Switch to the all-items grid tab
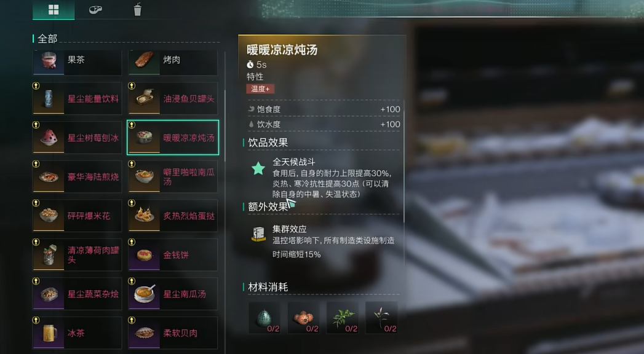Viewport: 644px width, 354px height. coord(54,9)
